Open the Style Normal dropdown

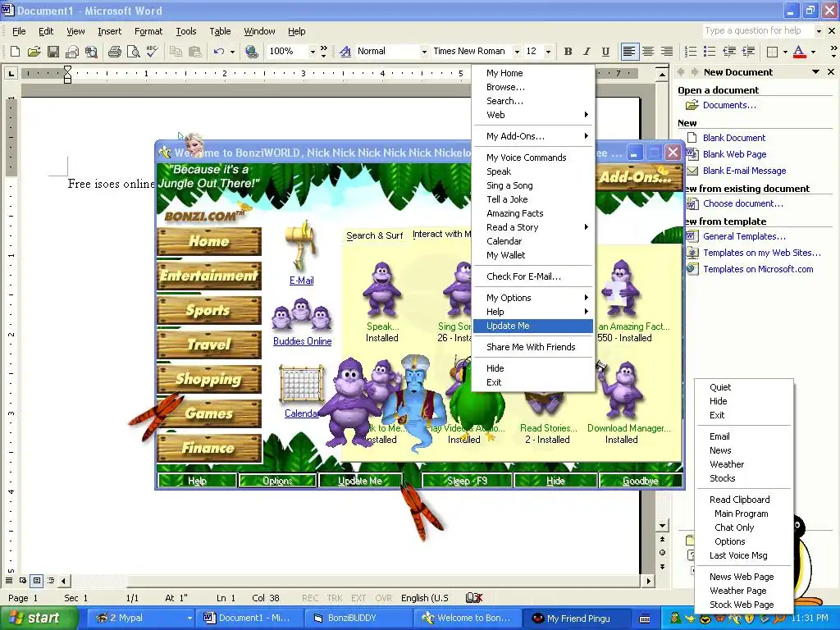[424, 52]
